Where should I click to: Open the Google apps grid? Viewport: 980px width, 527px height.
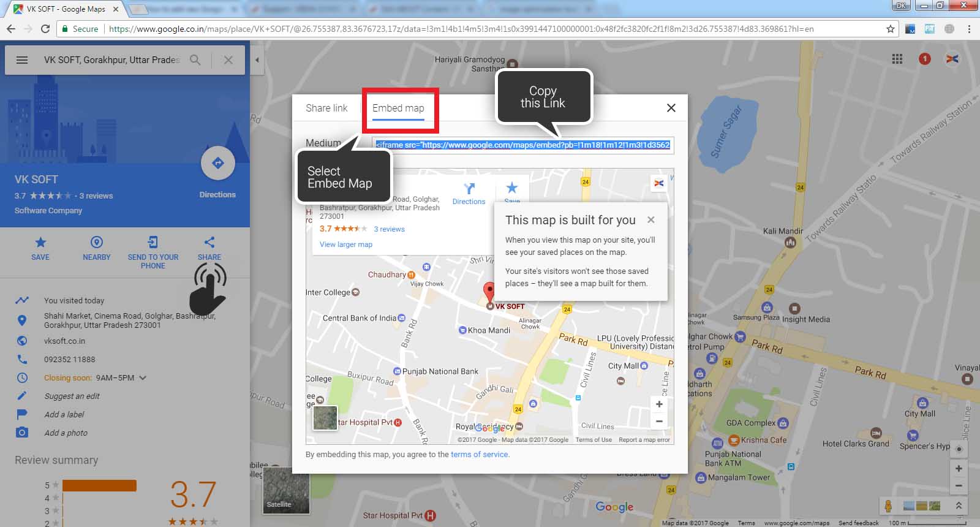(x=897, y=59)
